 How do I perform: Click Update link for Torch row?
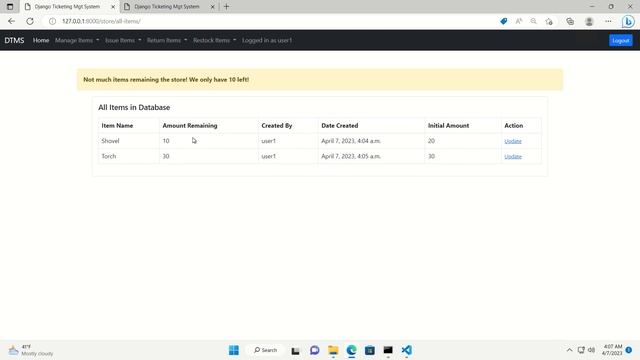513,157
